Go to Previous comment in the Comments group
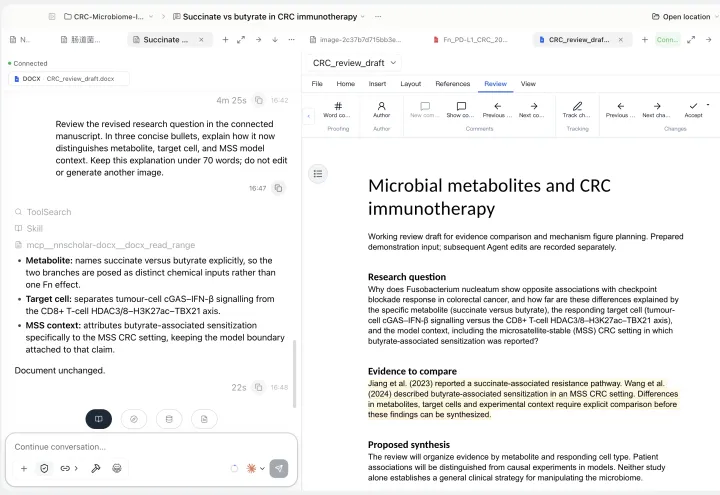The image size is (720, 495). [497, 110]
